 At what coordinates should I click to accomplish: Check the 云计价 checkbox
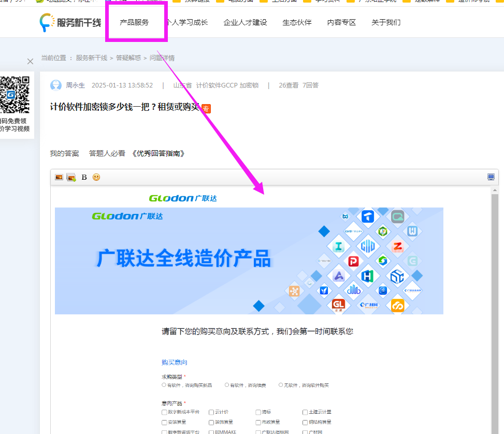click(211, 412)
